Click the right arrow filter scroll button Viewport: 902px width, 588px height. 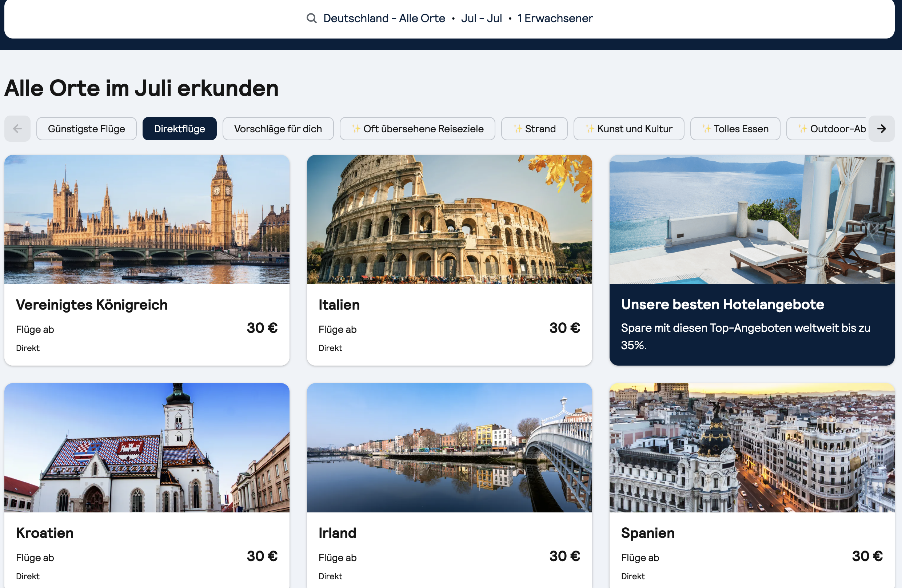pyautogui.click(x=882, y=129)
